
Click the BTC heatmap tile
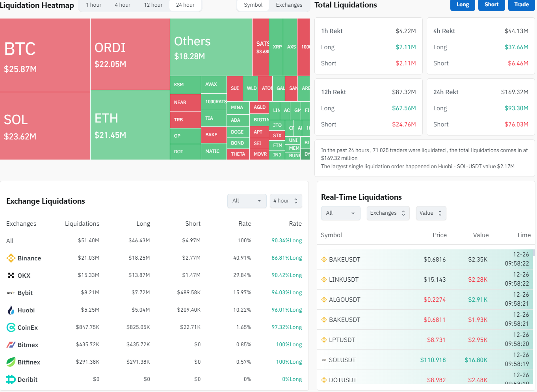[45, 55]
